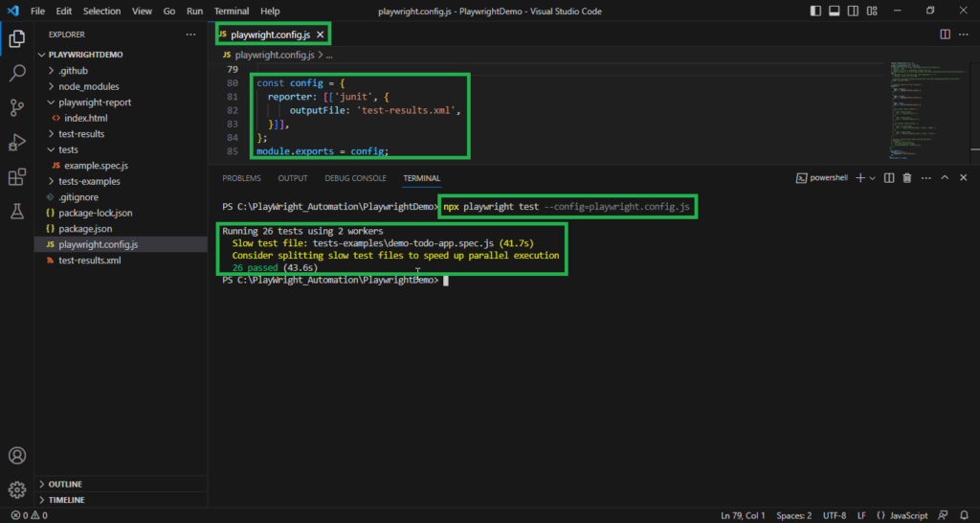980x523 pixels.
Task: Click the kill terminal trash icon
Action: click(907, 178)
